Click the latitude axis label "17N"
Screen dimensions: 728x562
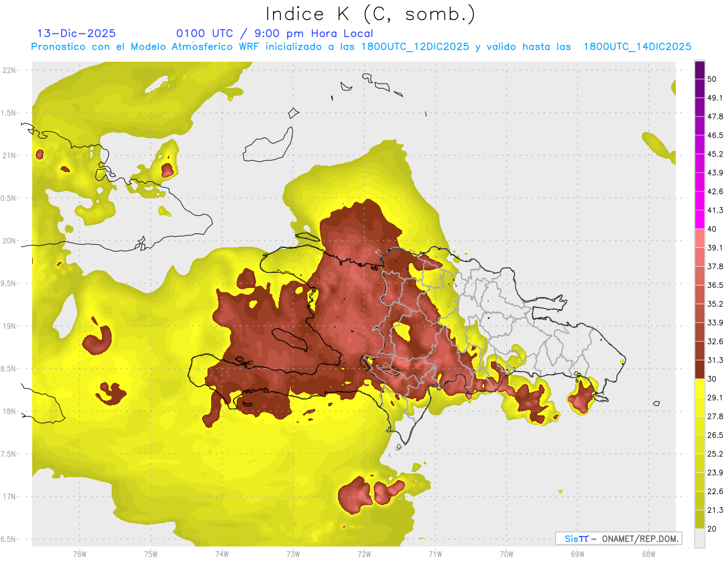(10, 497)
